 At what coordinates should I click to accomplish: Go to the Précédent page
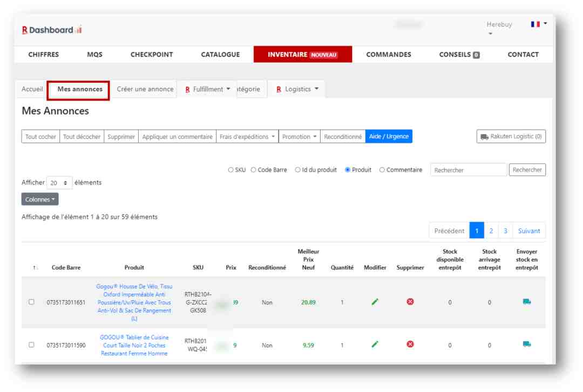coord(449,231)
